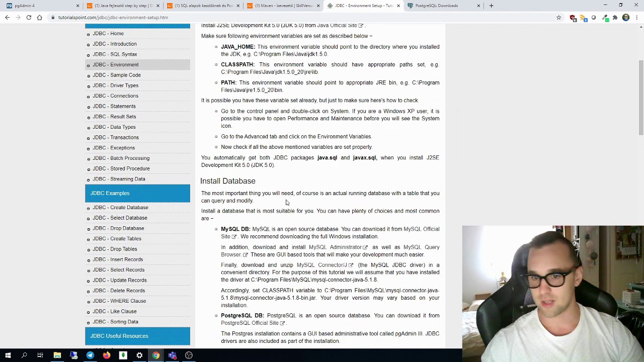This screenshot has height=362, width=644.
Task: Open Microsoft Teams from the taskbar
Action: pyautogui.click(x=172, y=355)
